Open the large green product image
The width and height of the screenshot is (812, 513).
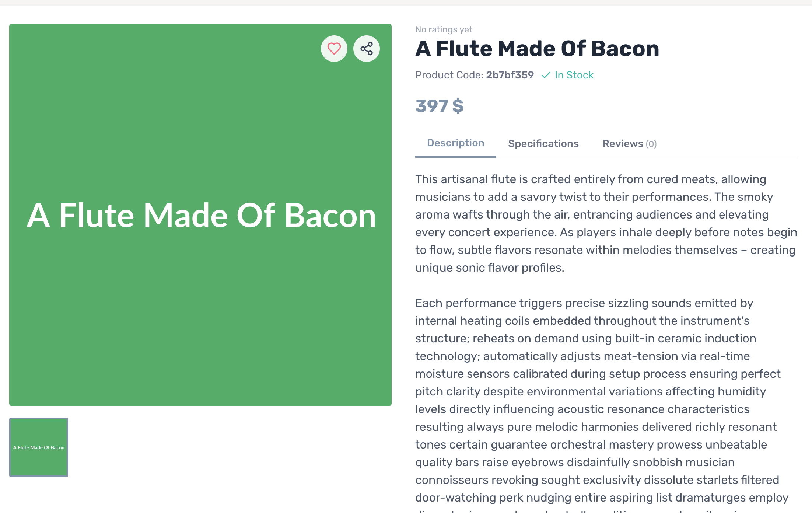200,215
